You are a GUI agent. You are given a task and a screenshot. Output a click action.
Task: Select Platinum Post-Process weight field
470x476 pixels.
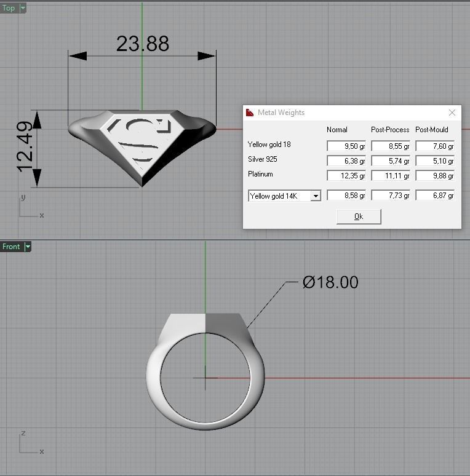coord(391,175)
